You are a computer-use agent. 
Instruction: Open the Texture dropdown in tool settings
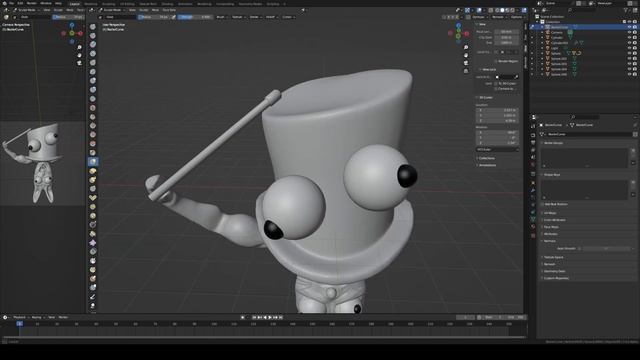point(238,17)
